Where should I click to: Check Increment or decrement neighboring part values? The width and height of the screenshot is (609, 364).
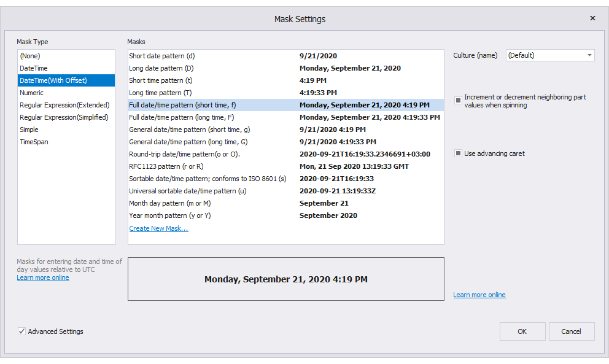point(457,99)
